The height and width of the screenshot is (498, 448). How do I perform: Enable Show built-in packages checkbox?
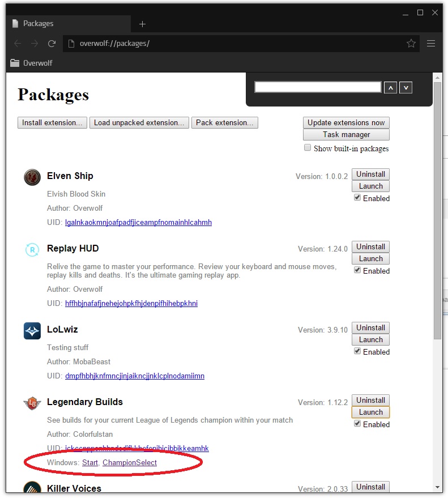[x=308, y=148]
